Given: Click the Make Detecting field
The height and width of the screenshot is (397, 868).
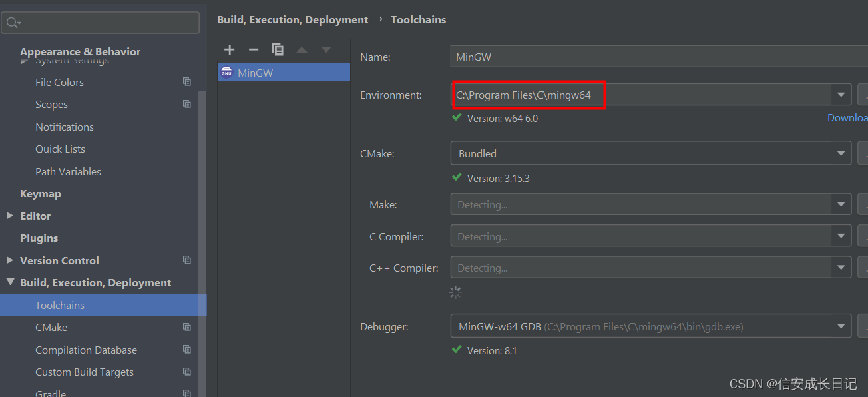Looking at the screenshot, I should tap(640, 204).
